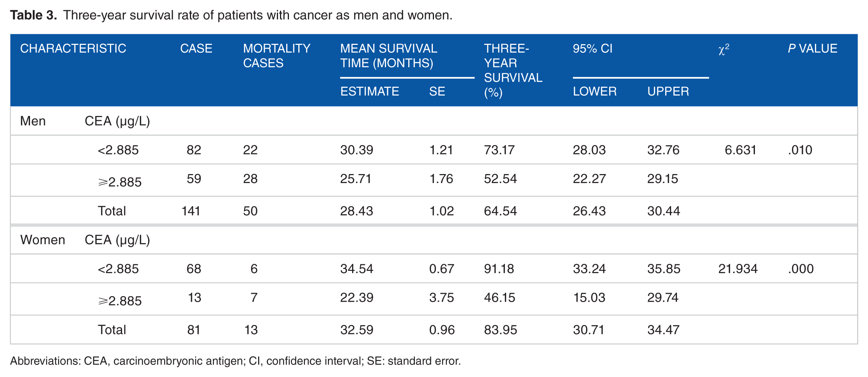This screenshot has width=868, height=377.
Task: Click the Women row label
Action: (43, 240)
